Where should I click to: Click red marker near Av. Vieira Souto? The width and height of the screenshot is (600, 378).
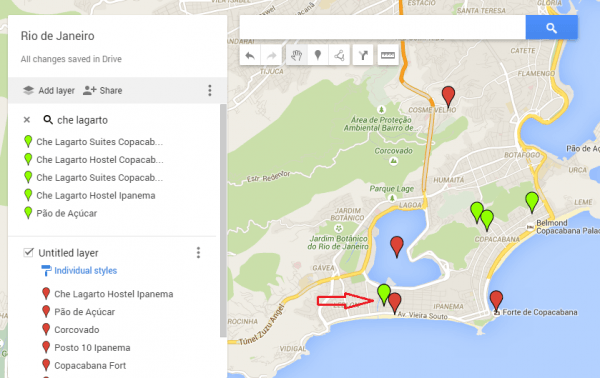[x=395, y=303]
